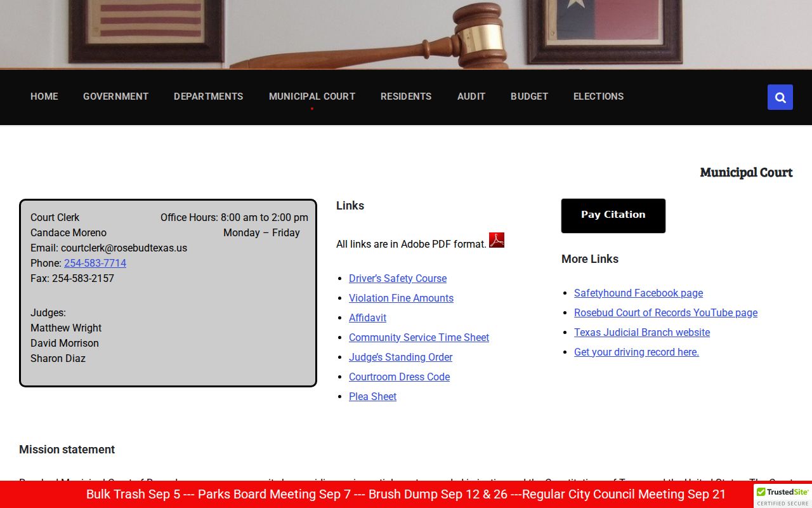This screenshot has height=508, width=812.
Task: Open Community Service Time Sheet link
Action: (x=419, y=337)
